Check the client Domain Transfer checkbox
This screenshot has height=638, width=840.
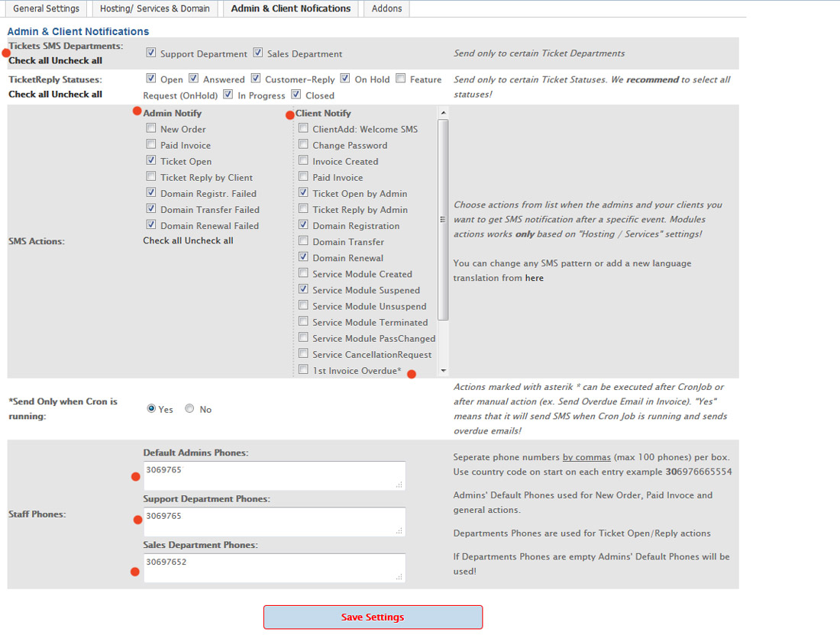[x=304, y=240]
